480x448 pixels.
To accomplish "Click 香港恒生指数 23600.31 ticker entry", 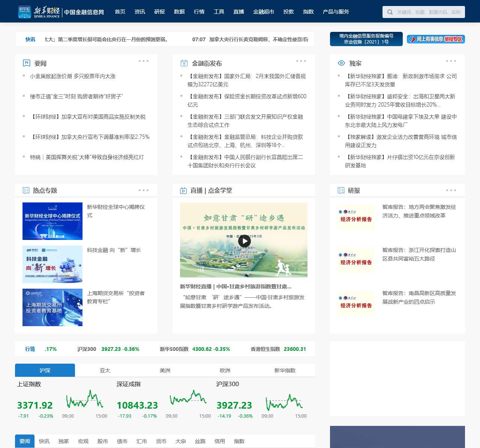I will [278, 349].
